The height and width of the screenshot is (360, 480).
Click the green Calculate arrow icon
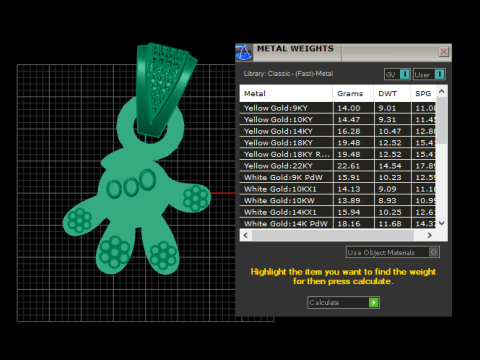(x=374, y=303)
